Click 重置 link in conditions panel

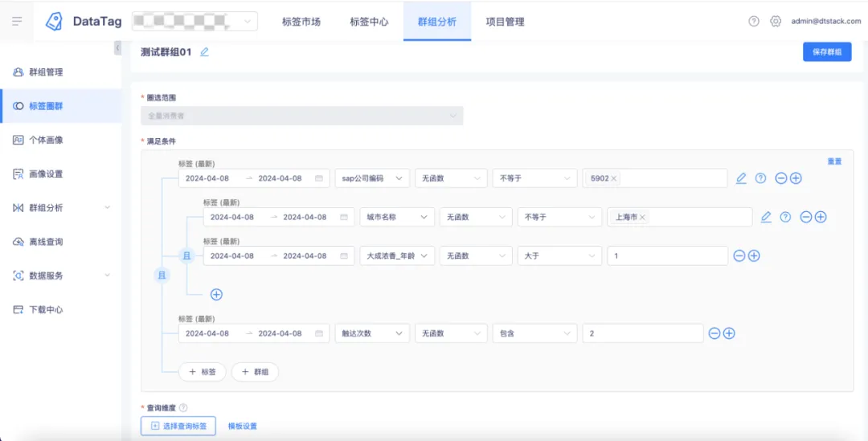(834, 161)
